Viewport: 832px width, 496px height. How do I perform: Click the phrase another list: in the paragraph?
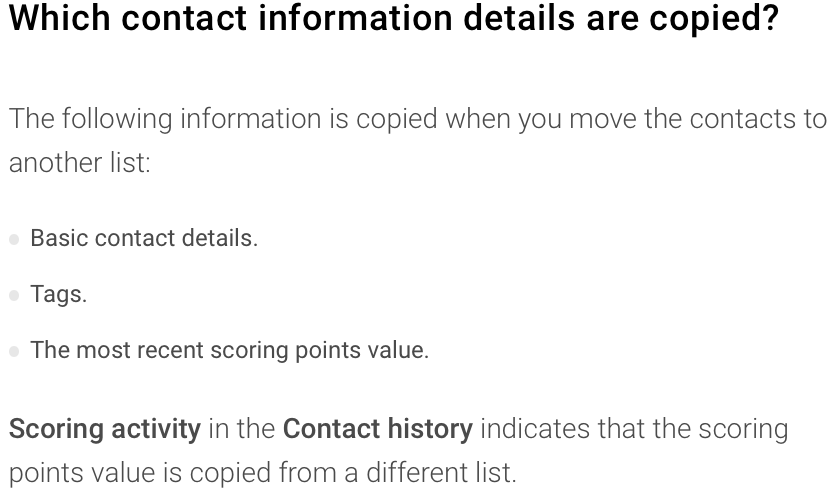[x=80, y=162]
